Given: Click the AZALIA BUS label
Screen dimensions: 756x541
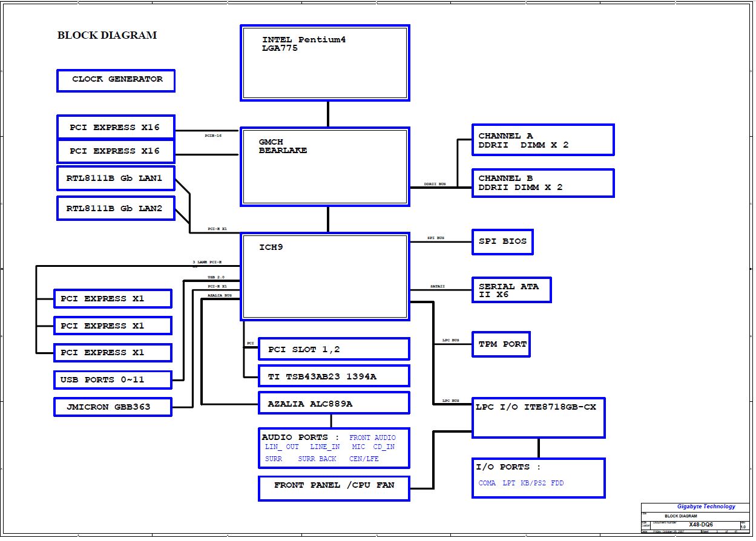Looking at the screenshot, I should pos(220,295).
